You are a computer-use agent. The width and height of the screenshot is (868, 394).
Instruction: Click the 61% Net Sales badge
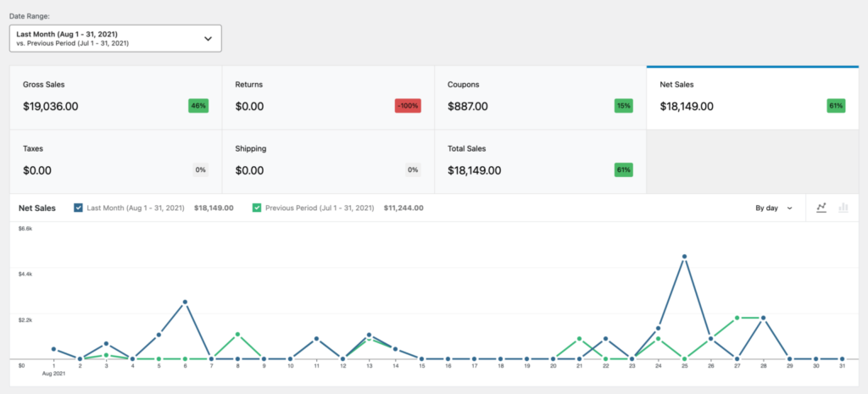point(836,106)
